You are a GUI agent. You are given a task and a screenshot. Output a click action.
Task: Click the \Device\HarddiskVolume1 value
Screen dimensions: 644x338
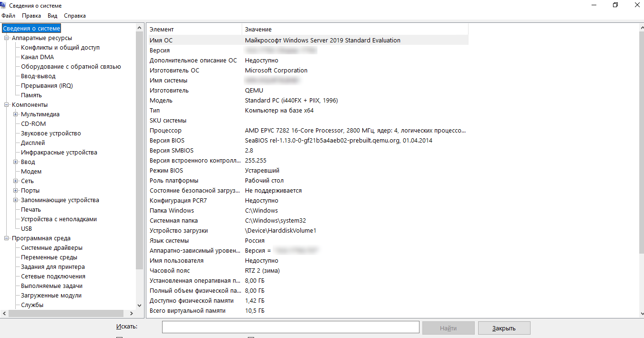[x=281, y=231]
